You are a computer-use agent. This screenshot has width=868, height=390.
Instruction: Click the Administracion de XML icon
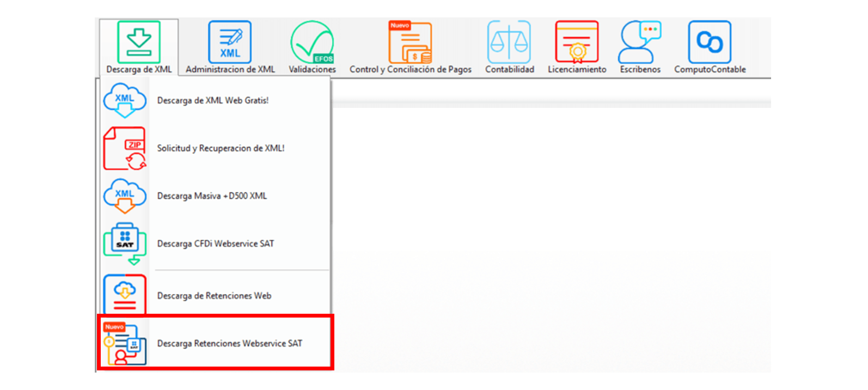pyautogui.click(x=230, y=42)
